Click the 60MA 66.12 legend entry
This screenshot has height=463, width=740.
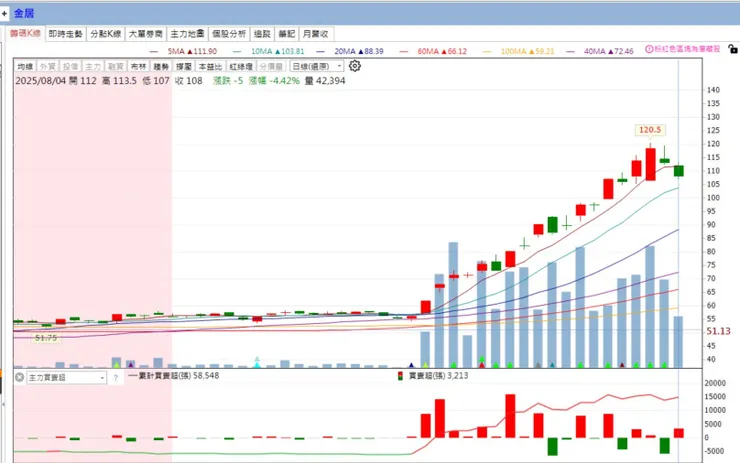(433, 51)
